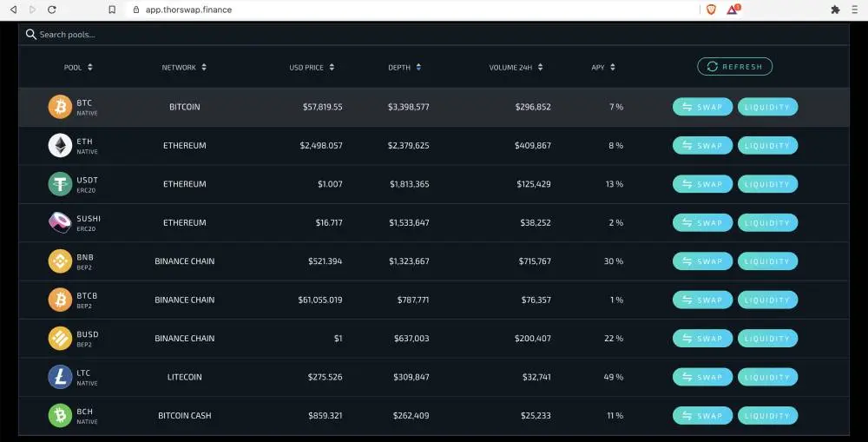The image size is (868, 442).
Task: Swap on the BTCB row
Action: [702, 300]
